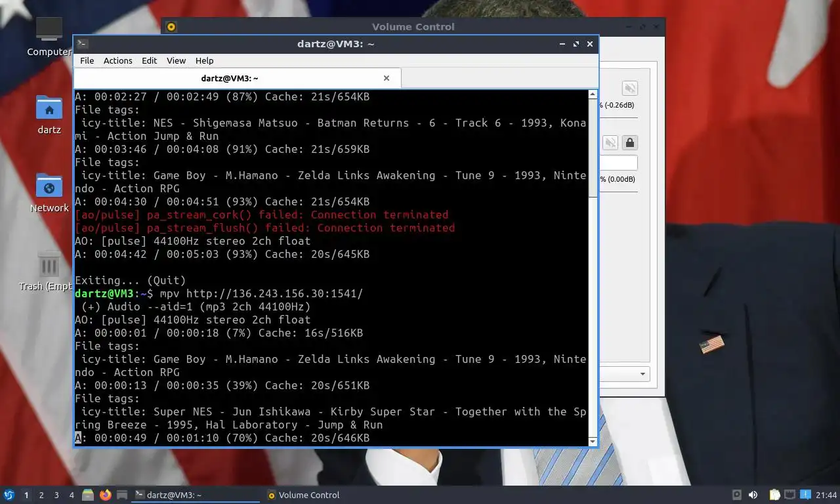Open the Trash desktop icon
This screenshot has width=840, height=504.
[x=49, y=271]
